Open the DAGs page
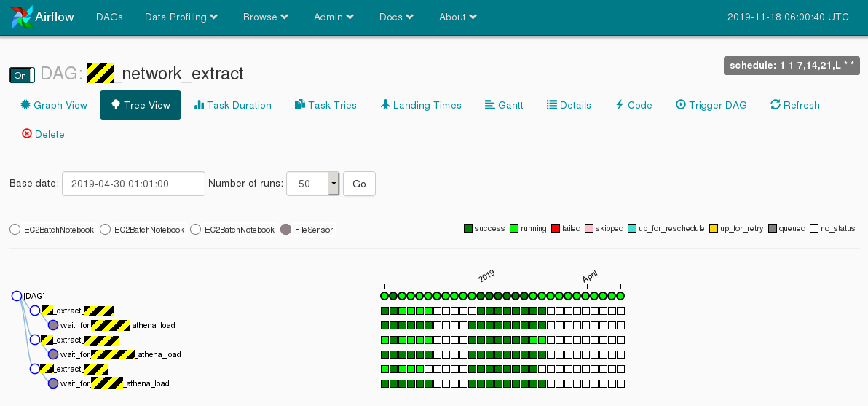Screen dimensions: 868x406 coord(110,17)
